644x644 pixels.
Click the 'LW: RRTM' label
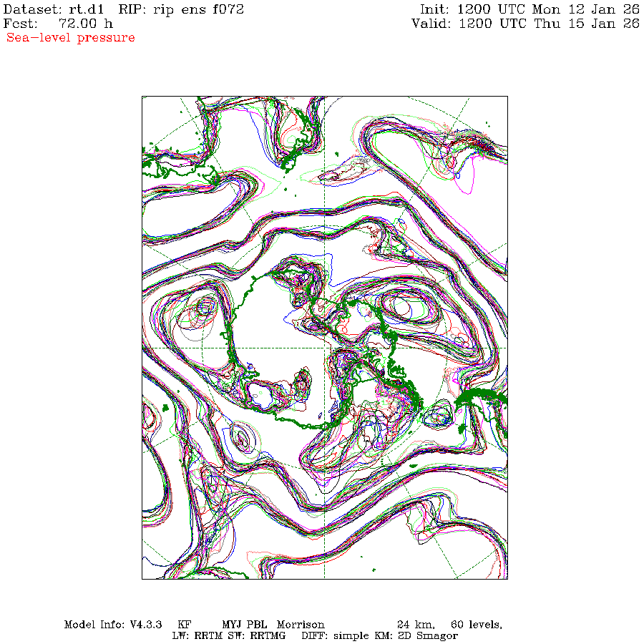pyautogui.click(x=197, y=636)
